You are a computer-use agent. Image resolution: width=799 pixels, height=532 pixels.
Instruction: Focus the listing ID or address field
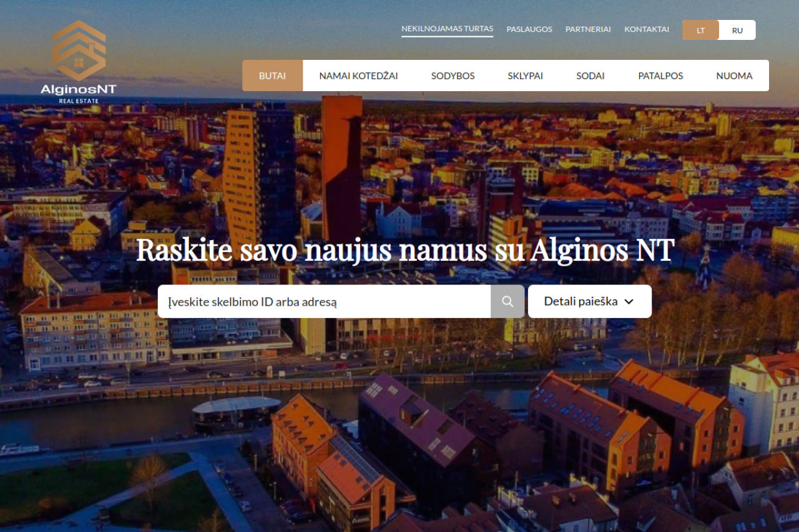tap(324, 302)
